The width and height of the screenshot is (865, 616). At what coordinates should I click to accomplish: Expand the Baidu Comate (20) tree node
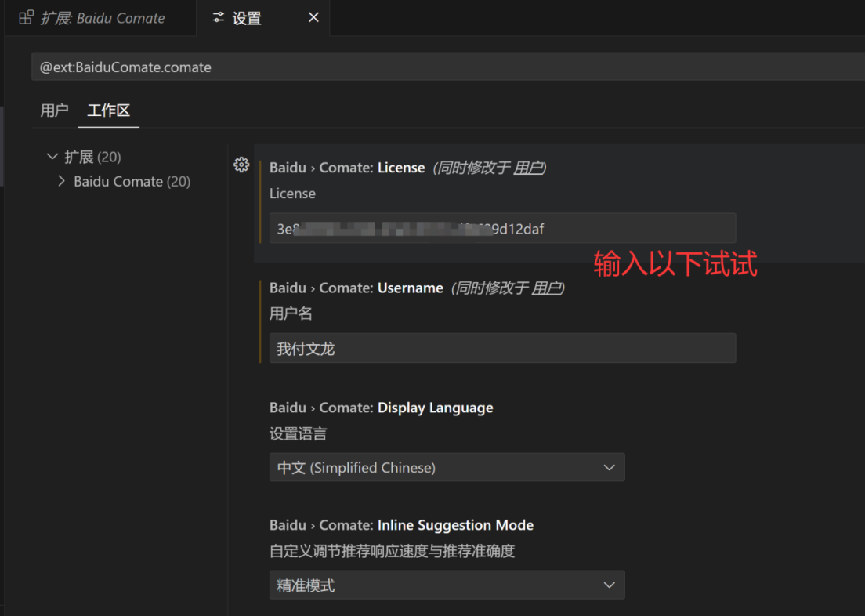tap(62, 181)
